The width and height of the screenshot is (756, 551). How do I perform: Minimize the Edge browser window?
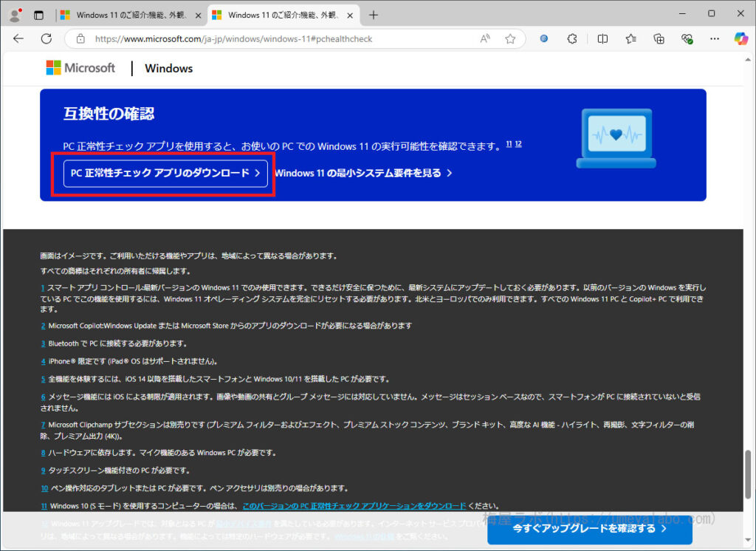point(682,14)
